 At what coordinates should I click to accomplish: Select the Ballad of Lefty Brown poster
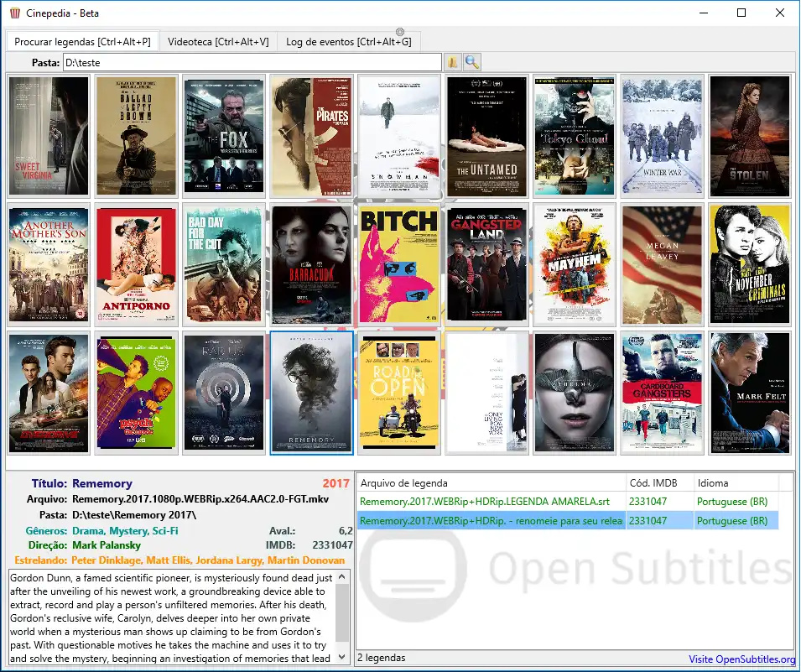point(137,136)
